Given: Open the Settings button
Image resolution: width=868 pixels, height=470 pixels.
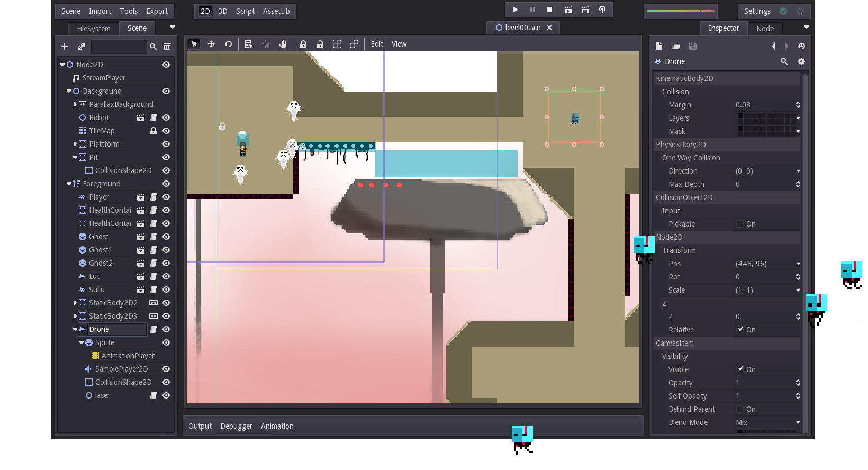Looking at the screenshot, I should (757, 11).
